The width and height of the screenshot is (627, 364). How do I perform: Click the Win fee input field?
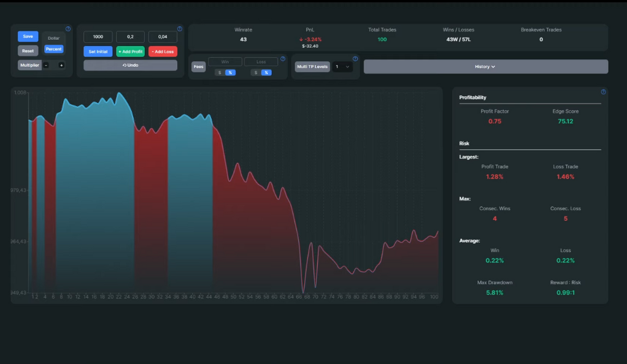click(x=225, y=62)
